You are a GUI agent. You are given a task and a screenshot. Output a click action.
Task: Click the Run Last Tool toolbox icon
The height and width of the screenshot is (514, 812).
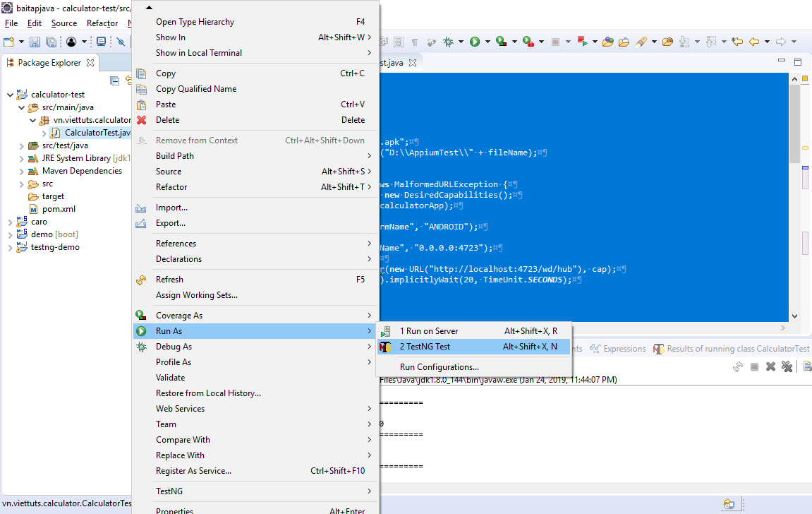(528, 42)
